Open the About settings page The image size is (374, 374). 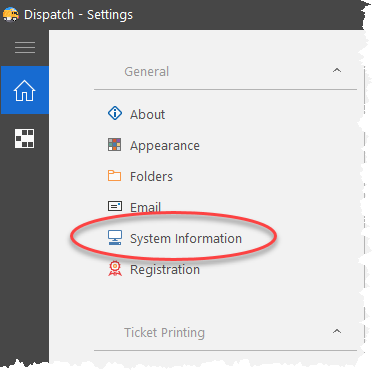[x=147, y=114]
